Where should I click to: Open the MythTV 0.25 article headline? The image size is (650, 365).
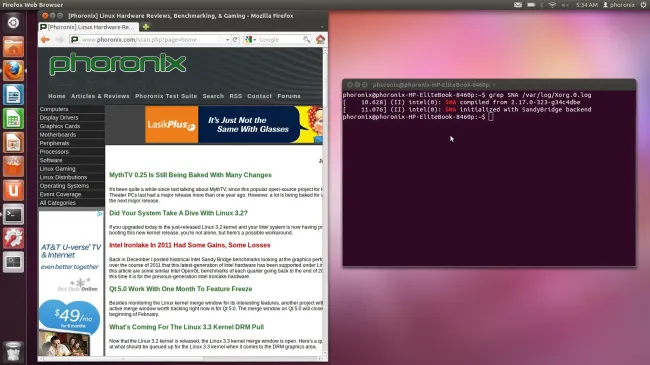point(190,175)
